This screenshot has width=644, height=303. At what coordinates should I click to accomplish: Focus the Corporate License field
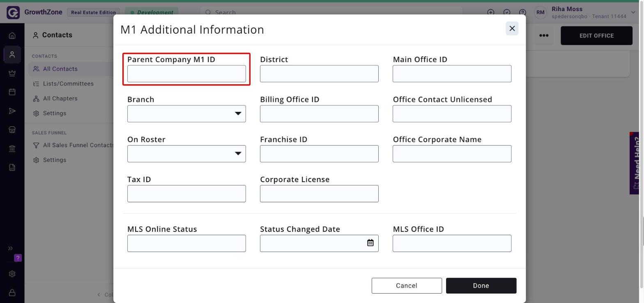tap(319, 194)
